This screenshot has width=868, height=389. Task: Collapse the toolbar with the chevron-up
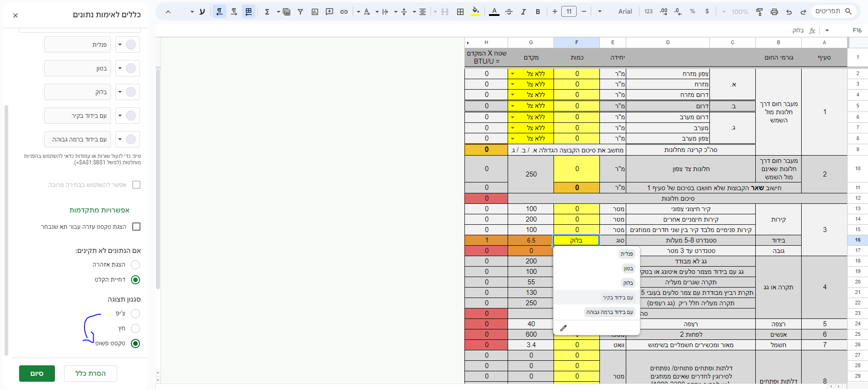click(168, 12)
